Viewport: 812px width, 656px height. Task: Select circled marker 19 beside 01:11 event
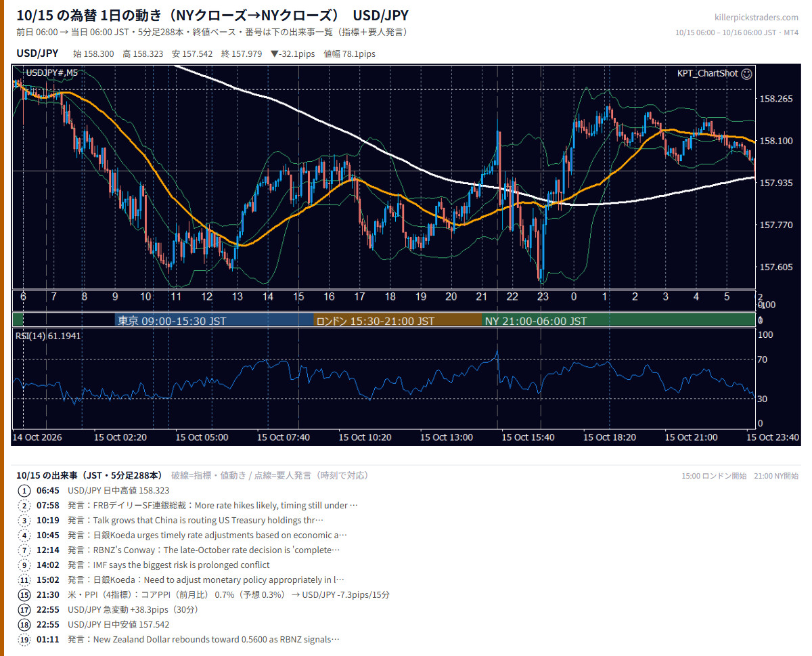(x=25, y=640)
